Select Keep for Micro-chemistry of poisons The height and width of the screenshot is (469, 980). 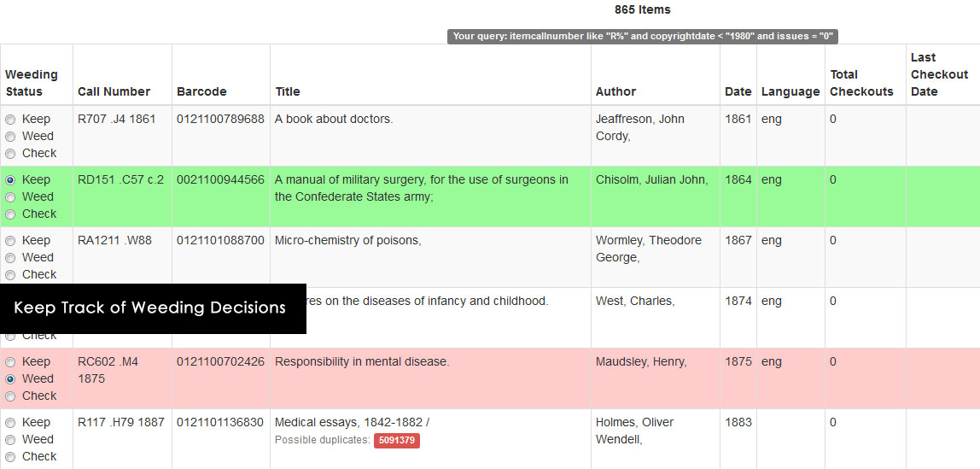[10, 241]
